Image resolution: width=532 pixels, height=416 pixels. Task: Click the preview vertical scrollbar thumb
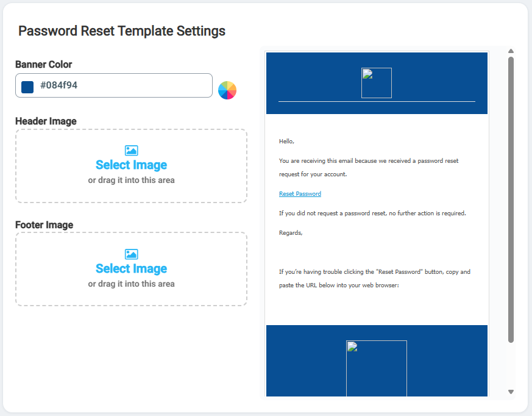511,199
